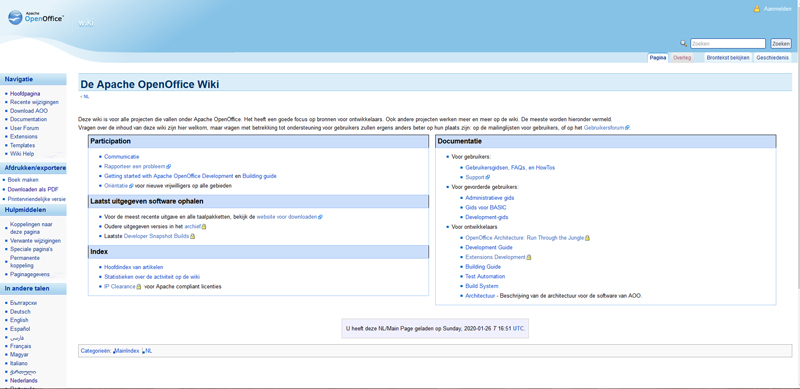The width and height of the screenshot is (800, 389).
Task: Open Paginagegevens link
Action: pos(30,274)
